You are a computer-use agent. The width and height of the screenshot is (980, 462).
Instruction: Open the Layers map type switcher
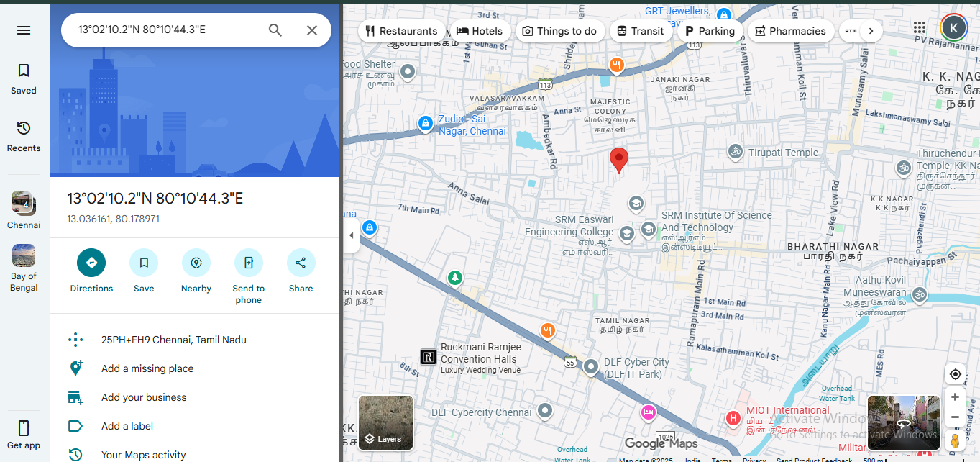386,422
